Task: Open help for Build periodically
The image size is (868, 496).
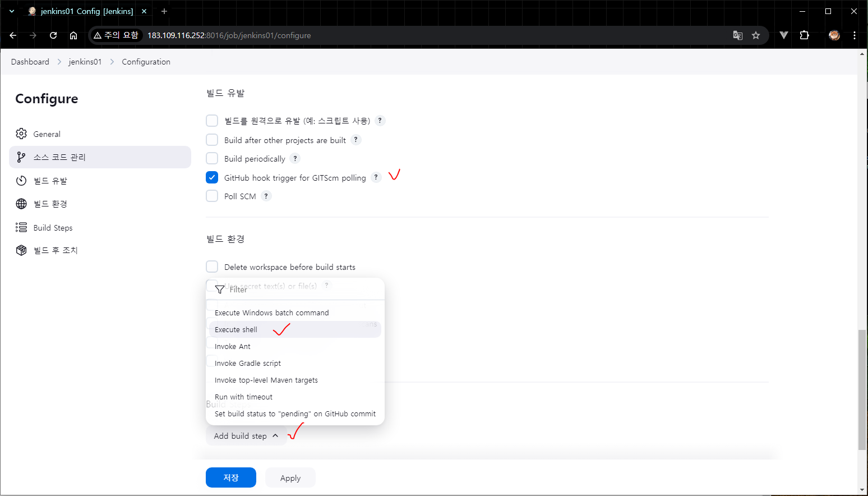Action: 295,158
